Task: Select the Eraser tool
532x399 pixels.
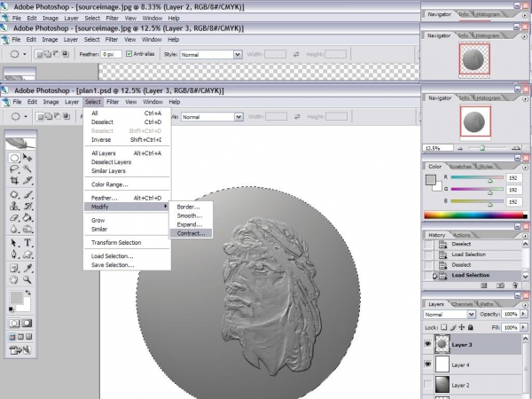Action: (x=14, y=217)
